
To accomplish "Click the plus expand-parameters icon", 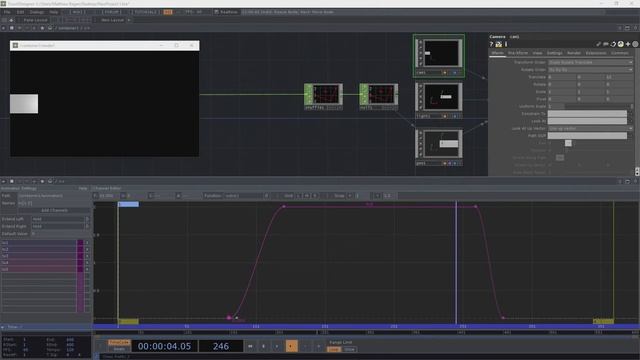I will (x=628, y=44).
